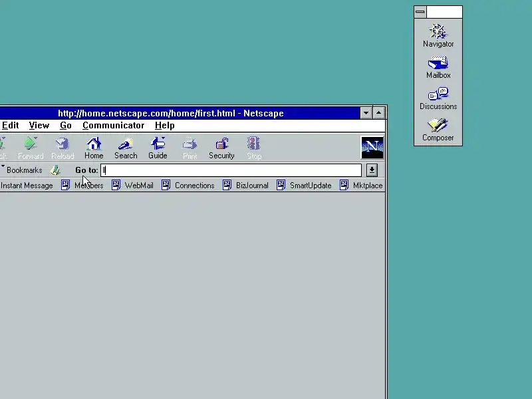Screen dimensions: 532x399
Task: Open the Help menu
Action: point(164,126)
